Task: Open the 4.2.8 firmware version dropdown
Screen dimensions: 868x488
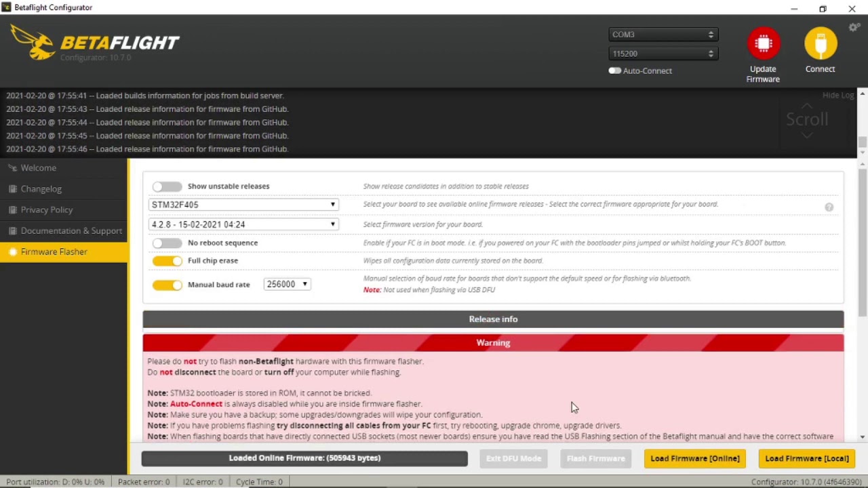Action: (x=243, y=224)
